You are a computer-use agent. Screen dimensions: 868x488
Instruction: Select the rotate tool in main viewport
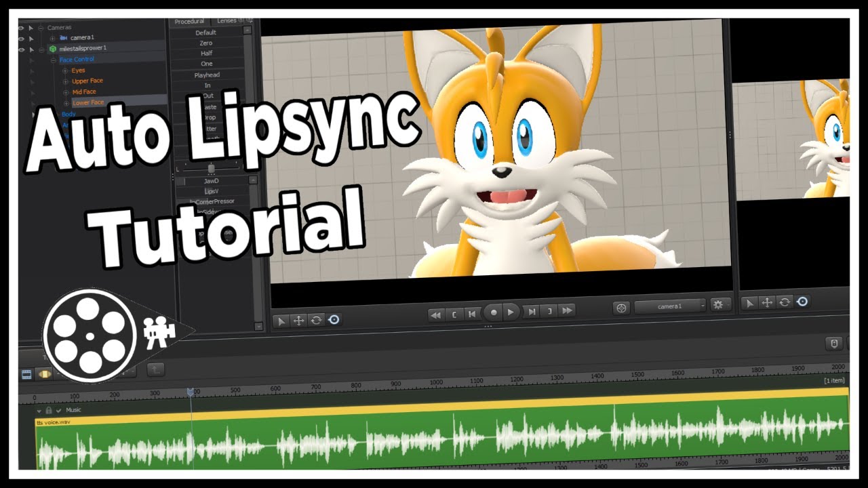(316, 320)
